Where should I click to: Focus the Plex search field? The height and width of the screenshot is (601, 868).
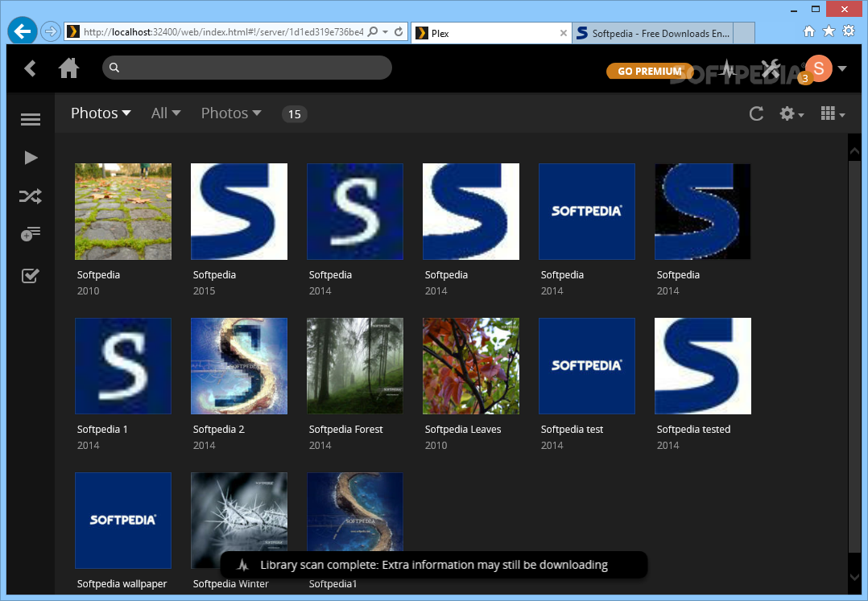[247, 68]
